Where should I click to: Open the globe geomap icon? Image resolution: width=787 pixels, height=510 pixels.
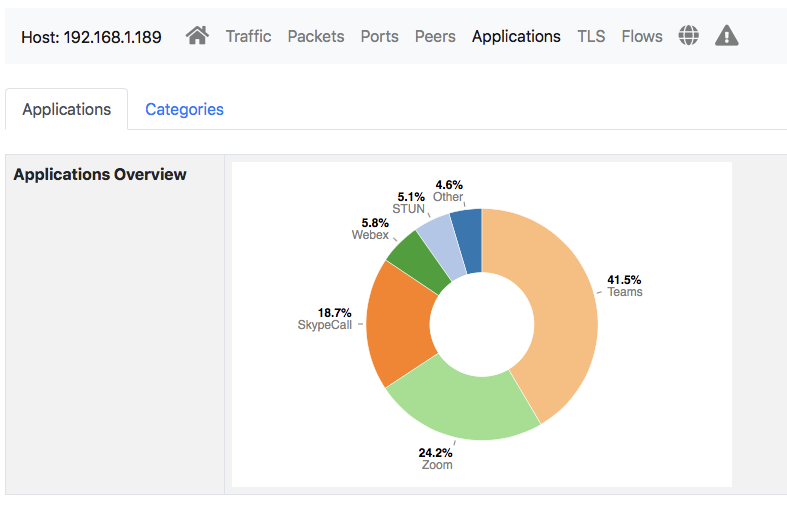689,36
